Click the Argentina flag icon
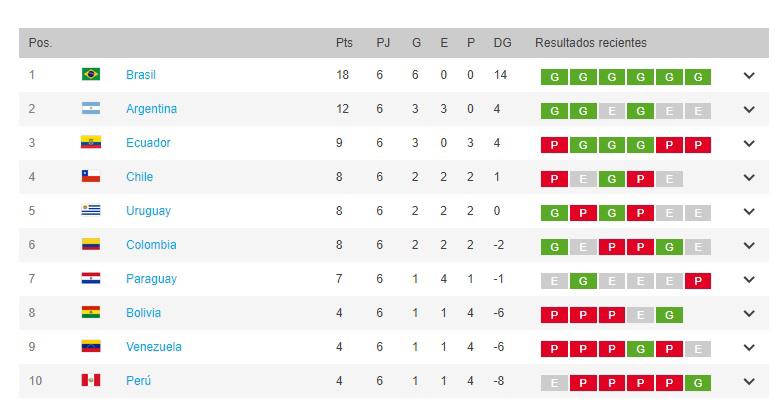 click(90, 109)
